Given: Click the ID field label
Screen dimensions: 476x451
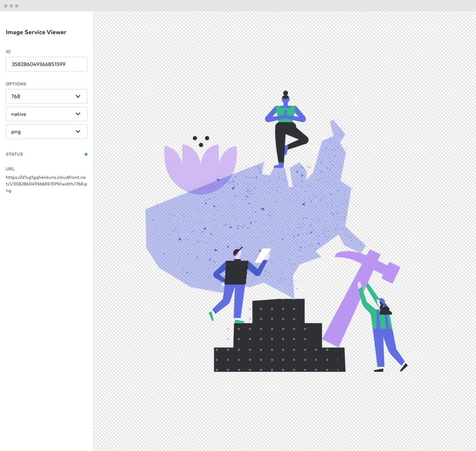Looking at the screenshot, I should point(7,52).
